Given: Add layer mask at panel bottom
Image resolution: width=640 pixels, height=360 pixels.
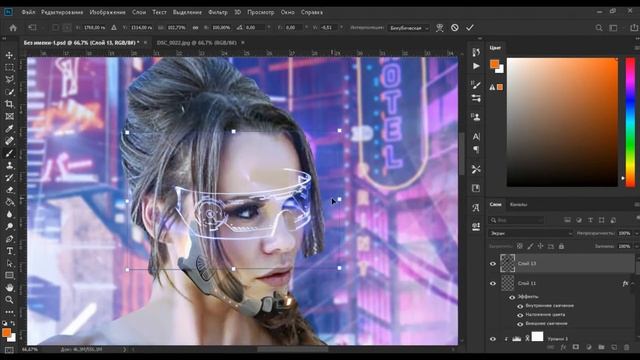Looking at the screenshot, I should click(576, 347).
